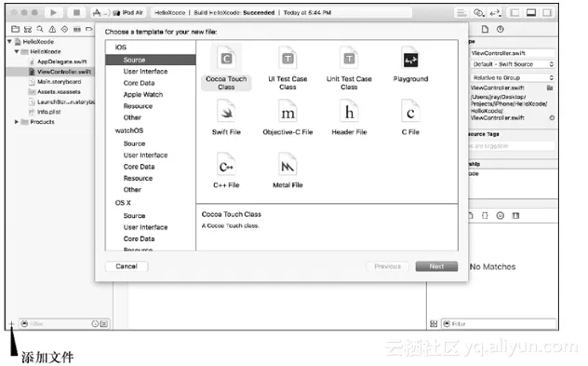This screenshot has width=588, height=366.
Task: Open the breakpoint navigator
Action: pyautogui.click(x=89, y=29)
